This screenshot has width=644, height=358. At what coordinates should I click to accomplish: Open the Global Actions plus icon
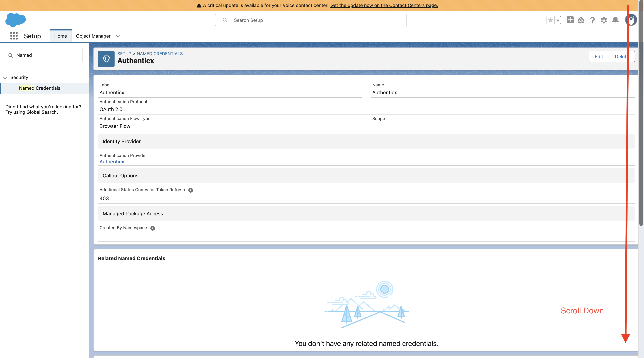point(570,20)
